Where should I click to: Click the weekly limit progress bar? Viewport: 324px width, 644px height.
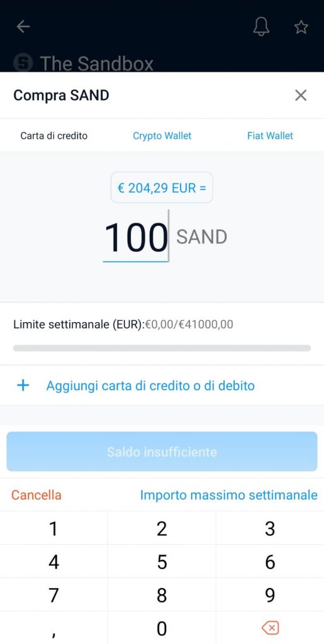[x=162, y=348]
